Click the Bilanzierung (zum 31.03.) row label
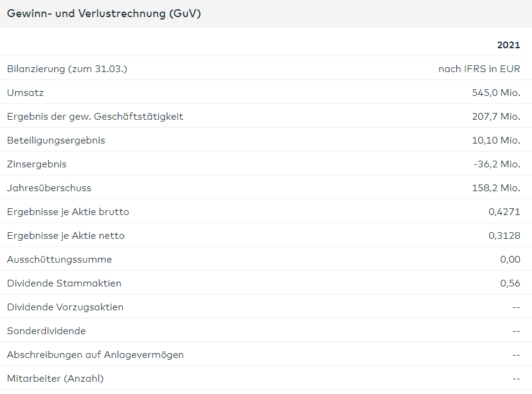Screen dimensions: 532x394 pyautogui.click(x=67, y=69)
